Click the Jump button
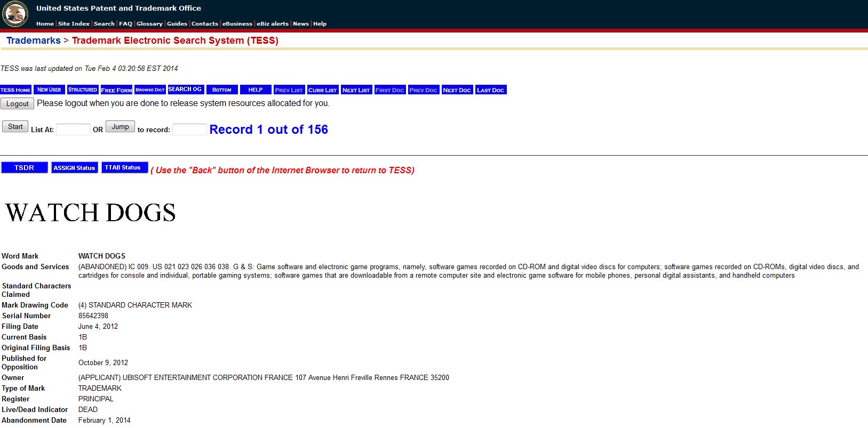The image size is (868, 428). [x=120, y=126]
